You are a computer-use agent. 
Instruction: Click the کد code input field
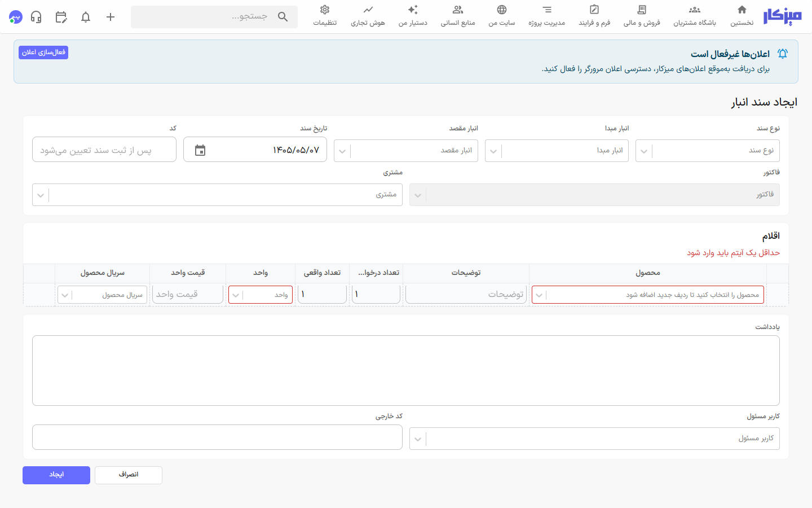[x=104, y=150]
